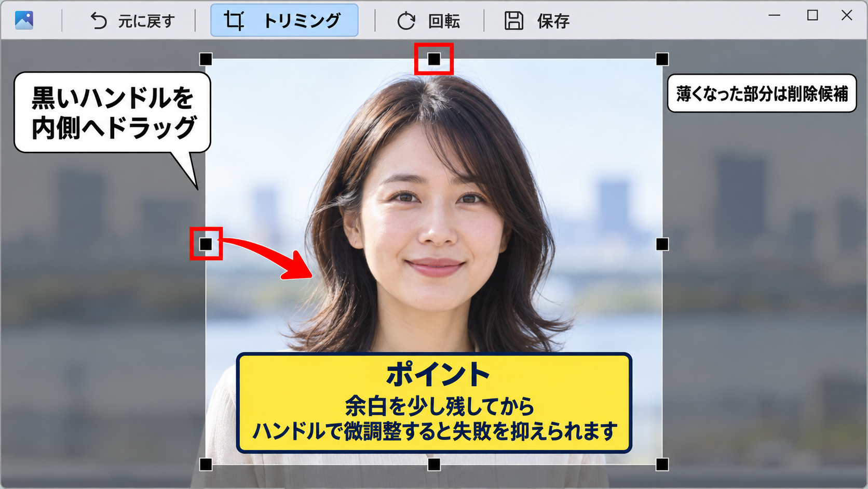The width and height of the screenshot is (868, 489).
Task: Activate the トリミング toolbar label
Action: click(x=302, y=21)
